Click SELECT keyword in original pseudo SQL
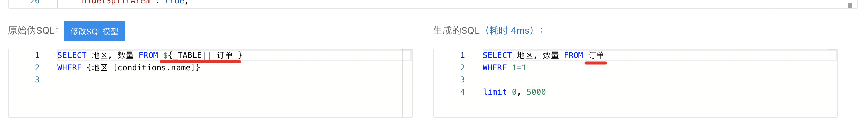 tap(72, 55)
